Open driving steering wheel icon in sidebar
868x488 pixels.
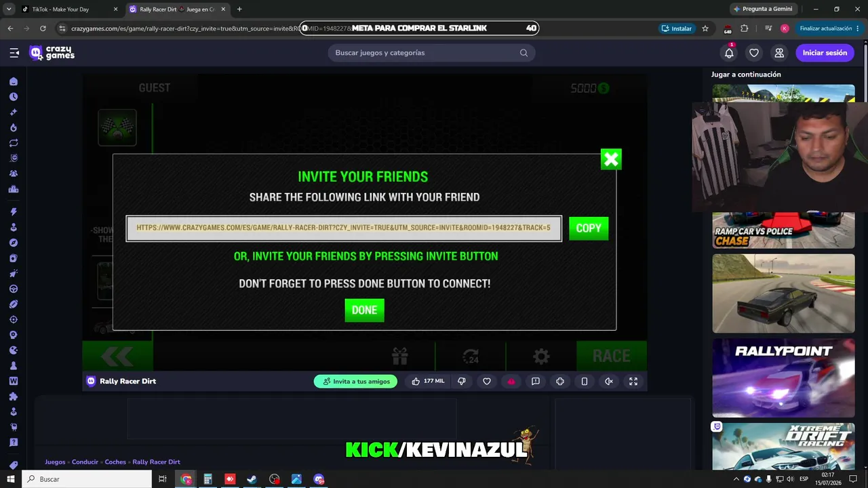(14, 289)
